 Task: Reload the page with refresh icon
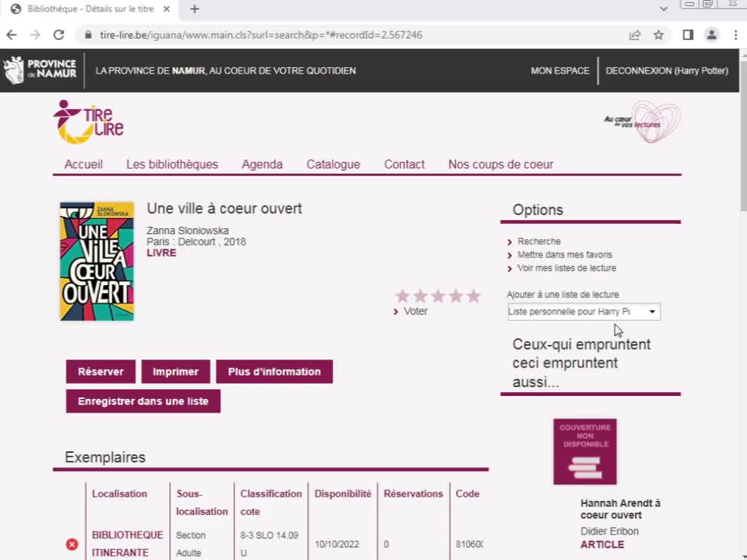tap(58, 35)
